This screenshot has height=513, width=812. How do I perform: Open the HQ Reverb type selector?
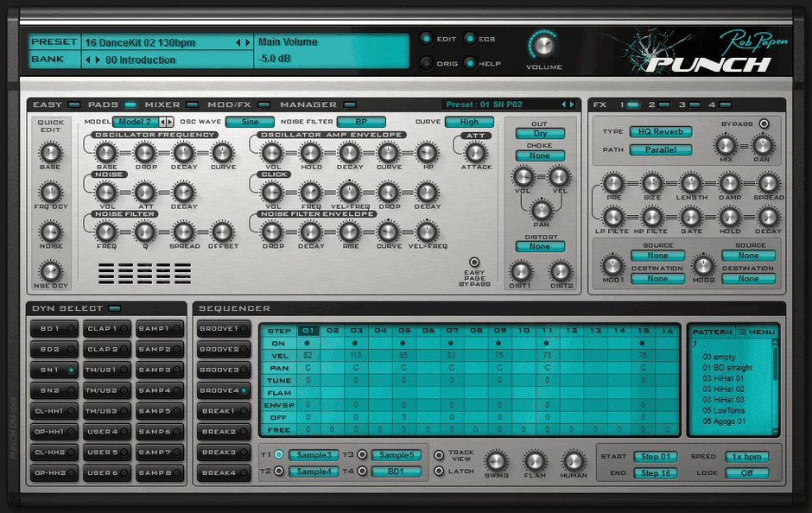[x=662, y=132]
